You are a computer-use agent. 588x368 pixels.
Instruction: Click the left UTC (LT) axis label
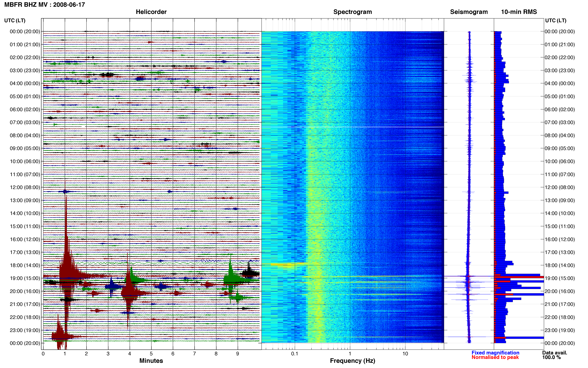[x=15, y=20]
